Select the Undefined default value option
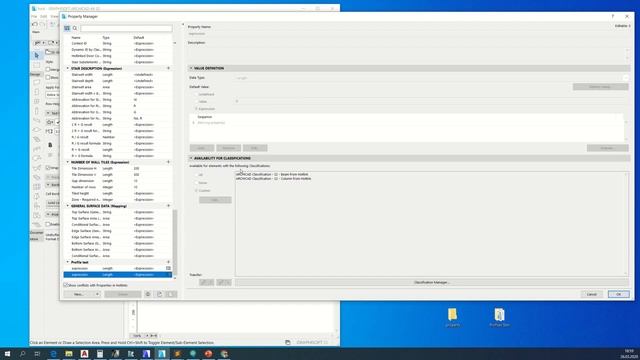Image resolution: width=640 pixels, height=360 pixels. pyautogui.click(x=196, y=94)
